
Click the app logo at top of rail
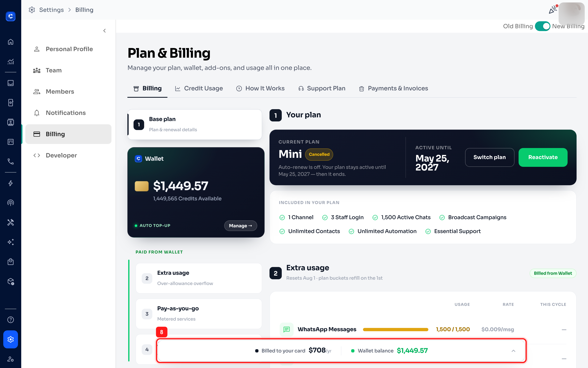point(10,16)
